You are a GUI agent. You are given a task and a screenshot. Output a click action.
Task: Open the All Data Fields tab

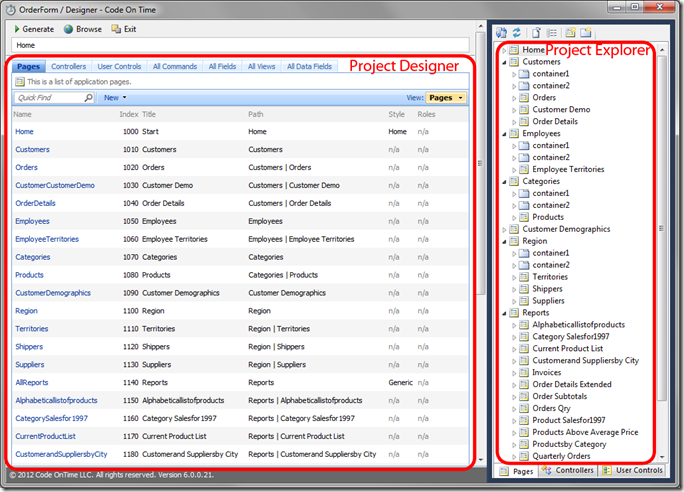309,67
